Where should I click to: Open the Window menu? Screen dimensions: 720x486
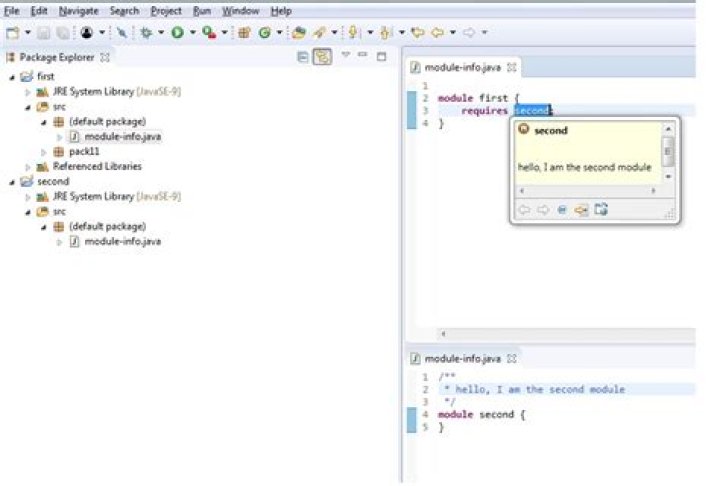tap(241, 11)
